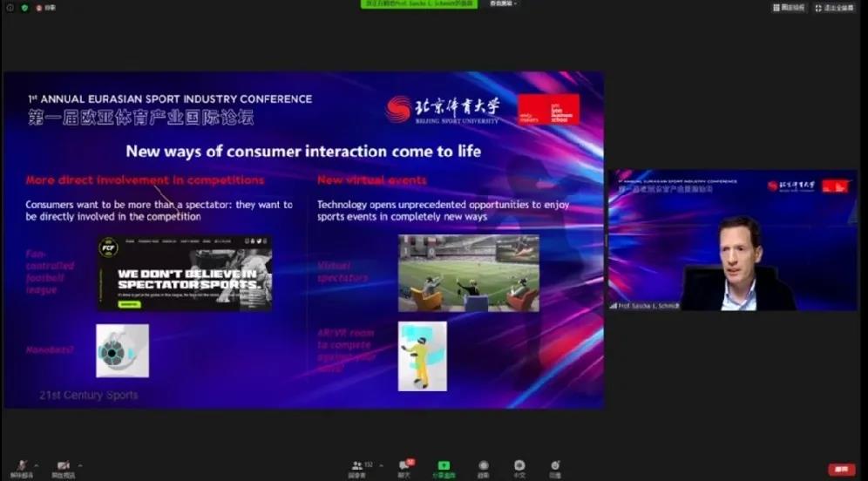Image resolution: width=868 pixels, height=481 pixels.
Task: Click the green encryption shield icon
Action: (x=24, y=8)
